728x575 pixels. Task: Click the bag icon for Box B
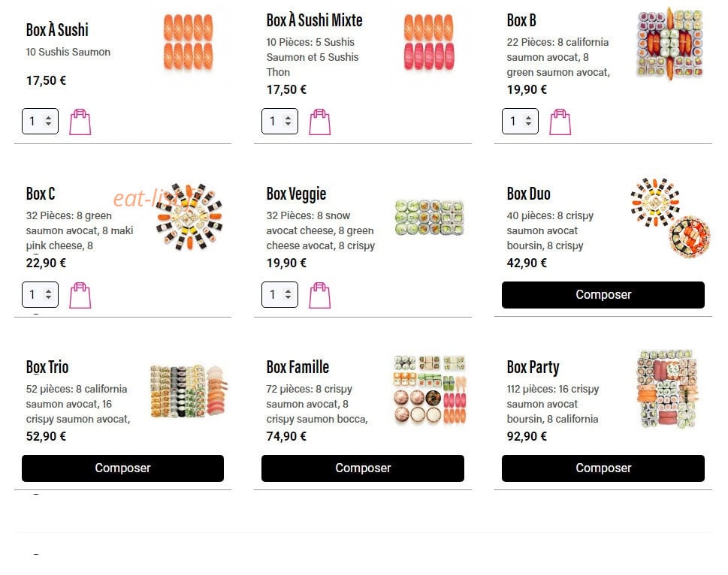point(560,122)
